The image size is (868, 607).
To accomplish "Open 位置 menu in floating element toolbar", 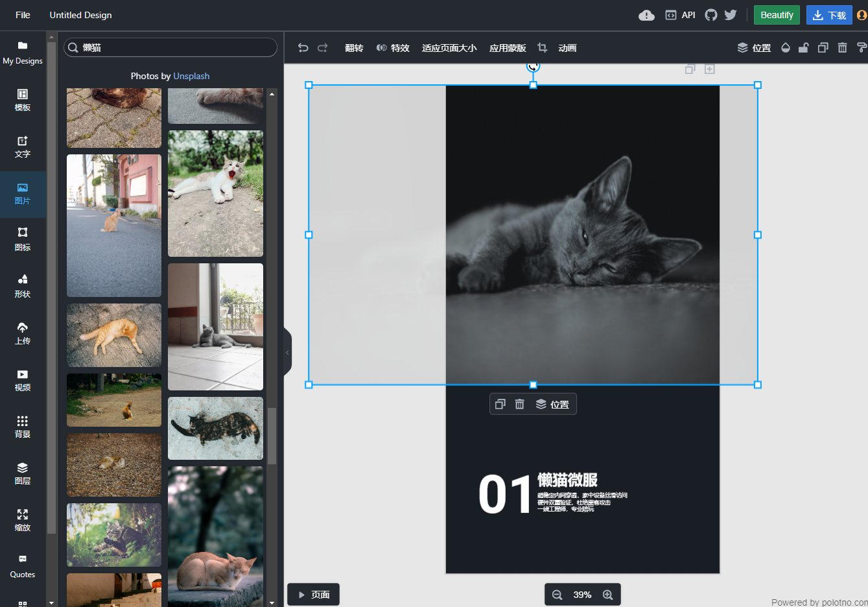I will click(552, 404).
